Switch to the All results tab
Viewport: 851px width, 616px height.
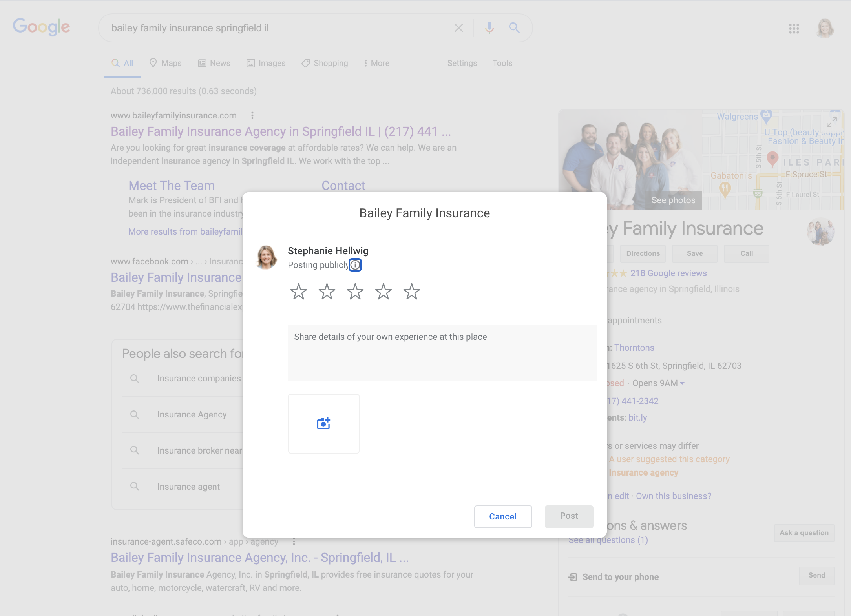[x=122, y=63]
